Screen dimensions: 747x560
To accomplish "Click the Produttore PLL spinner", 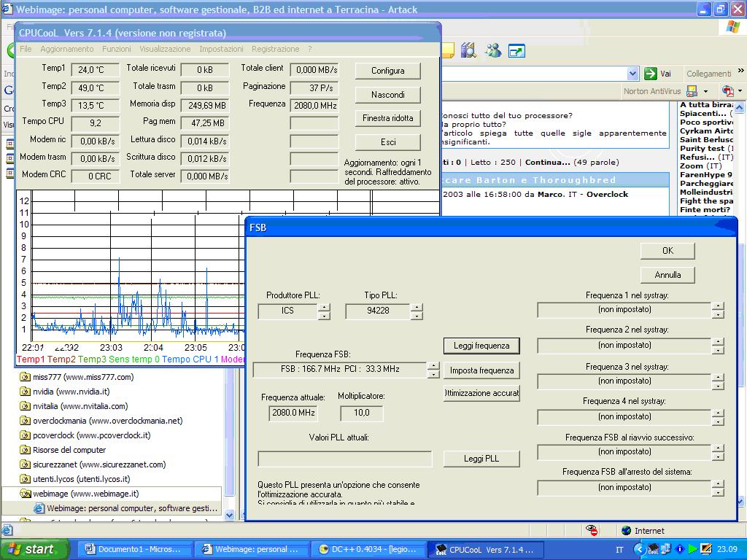I will [x=324, y=311].
